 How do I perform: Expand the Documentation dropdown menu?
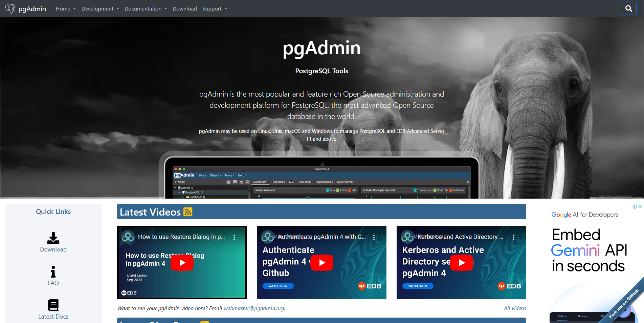[146, 8]
